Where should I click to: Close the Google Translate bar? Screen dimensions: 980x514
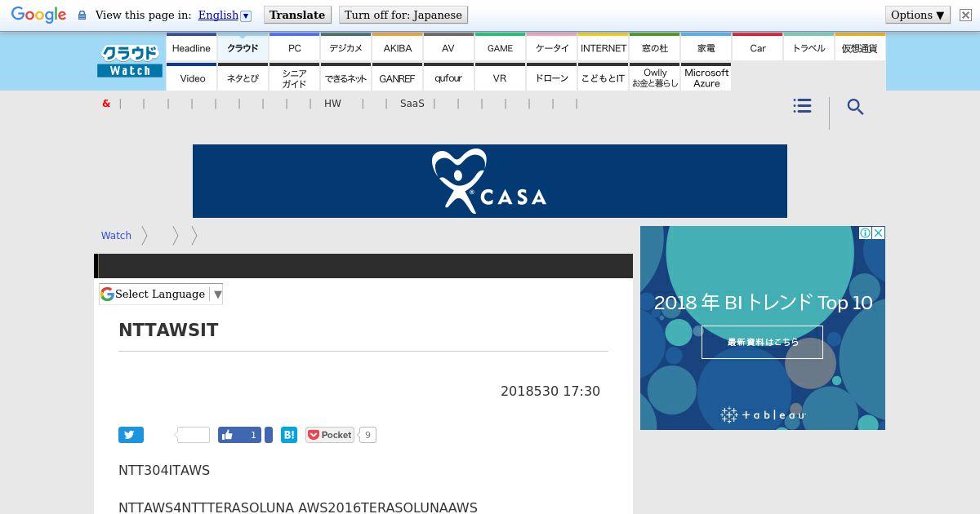965,16
